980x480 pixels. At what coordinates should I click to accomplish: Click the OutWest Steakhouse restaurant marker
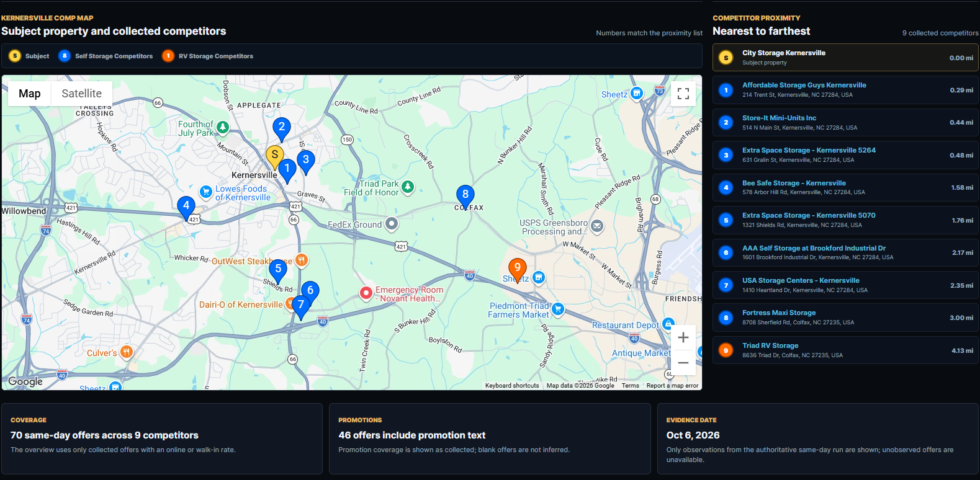point(301,260)
